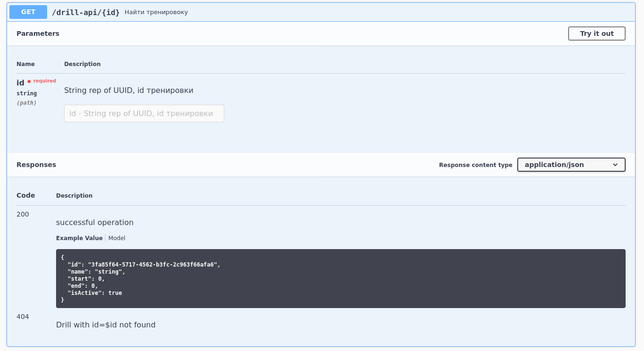Click the 'successful operation' description
Viewport: 644px width, 351px height.
coord(95,223)
